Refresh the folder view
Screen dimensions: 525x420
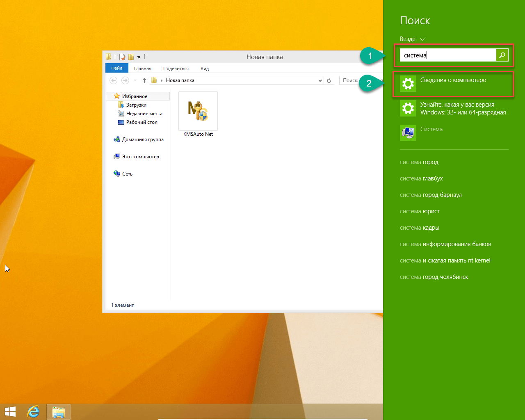click(x=329, y=80)
